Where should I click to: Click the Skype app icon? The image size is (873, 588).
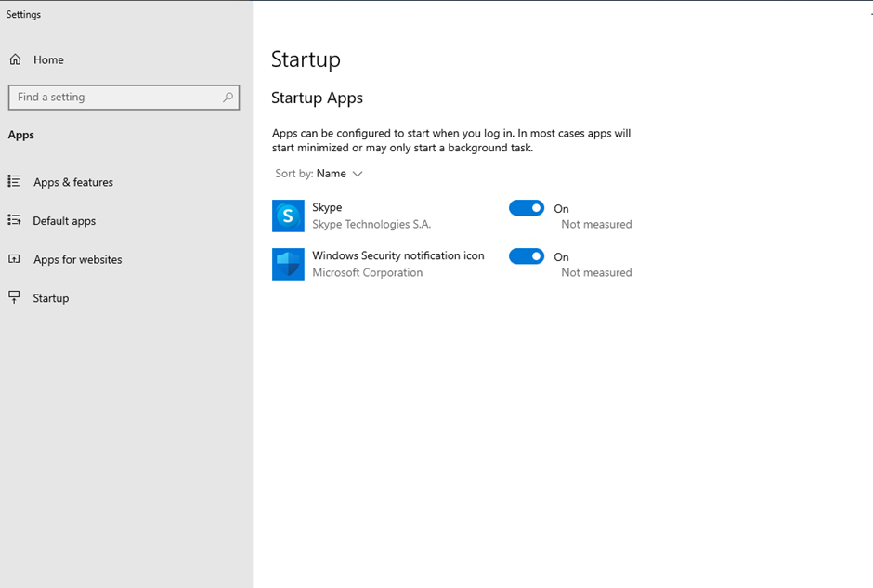pos(288,216)
